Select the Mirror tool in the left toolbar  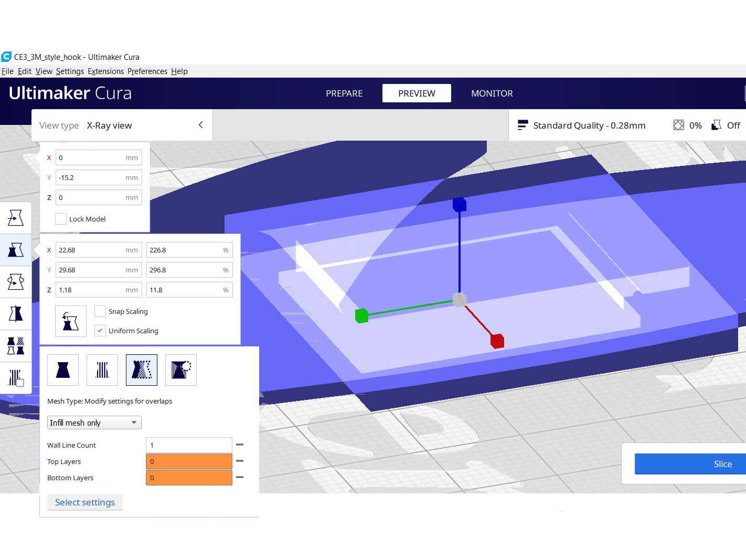16,313
